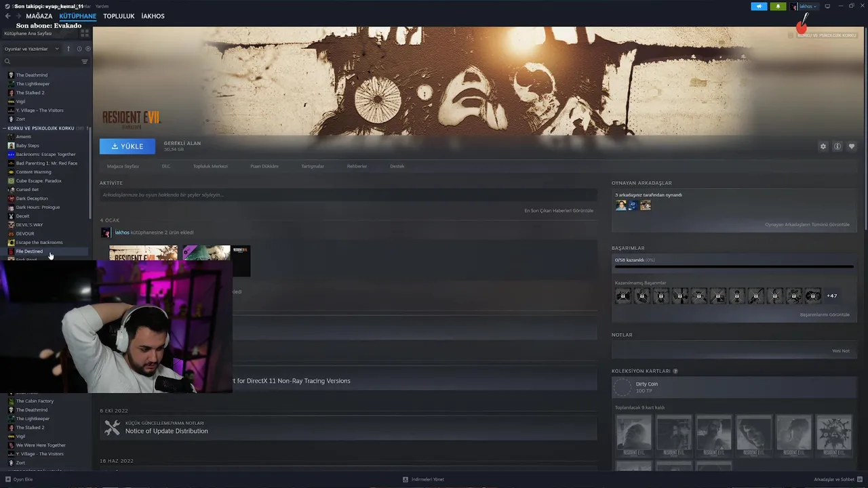Viewport: 868px width, 488px height.
Task: Open the advanced filter icon beside search
Action: point(85,62)
